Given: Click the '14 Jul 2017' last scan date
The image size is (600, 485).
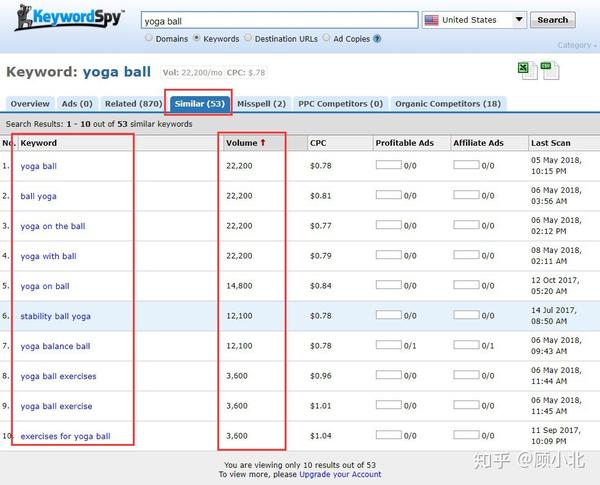Looking at the screenshot, I should [x=554, y=310].
